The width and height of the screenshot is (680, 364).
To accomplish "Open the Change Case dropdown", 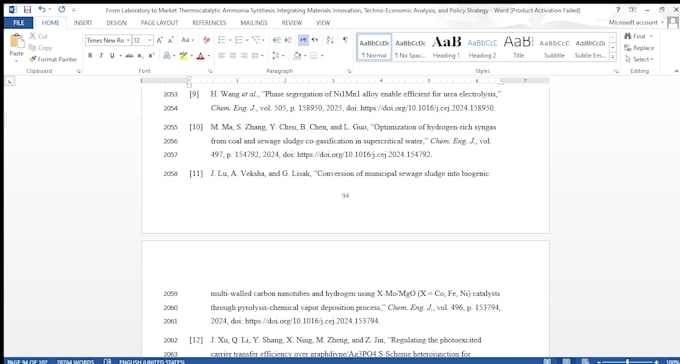I will click(x=187, y=40).
